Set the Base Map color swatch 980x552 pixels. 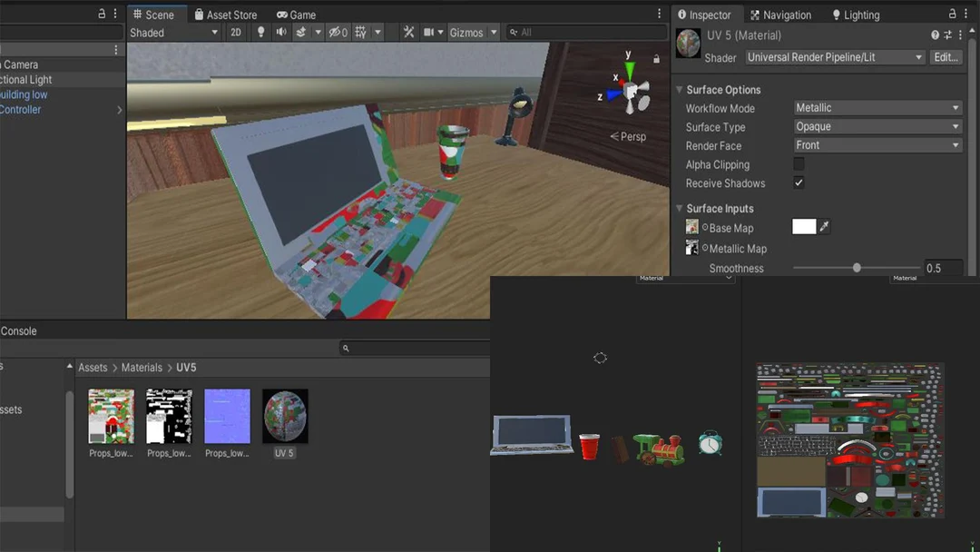[x=802, y=227]
